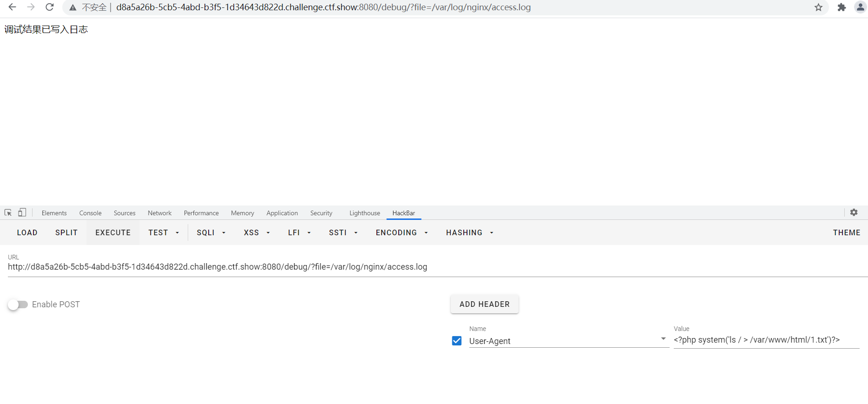Switch to the Elements tab
The height and width of the screenshot is (404, 868).
54,213
